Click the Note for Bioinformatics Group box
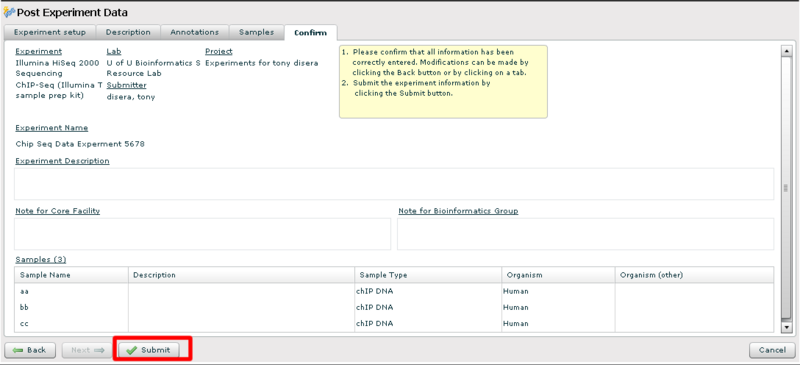 click(586, 234)
